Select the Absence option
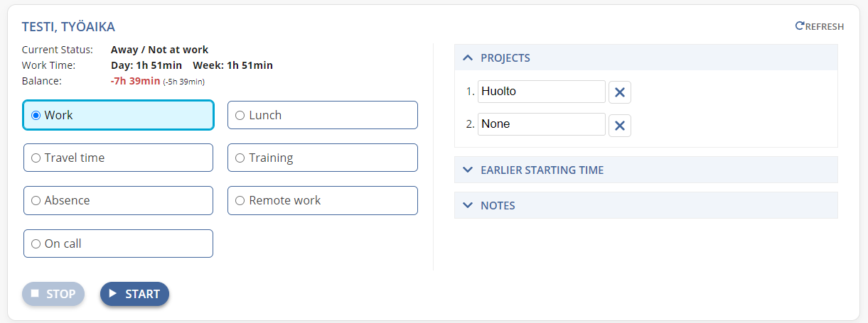The width and height of the screenshot is (868, 323). pyautogui.click(x=118, y=200)
